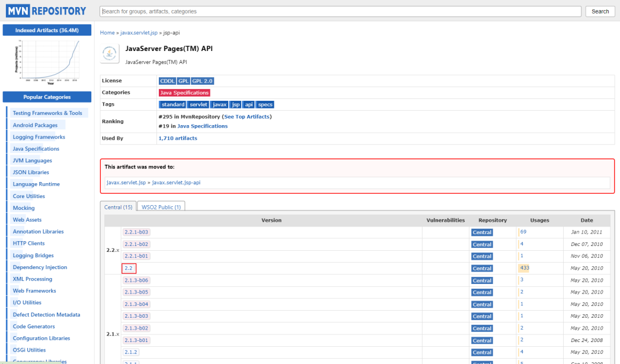Go to Home breadcrumb link
Viewport: 620px width, 364px height.
(x=107, y=33)
